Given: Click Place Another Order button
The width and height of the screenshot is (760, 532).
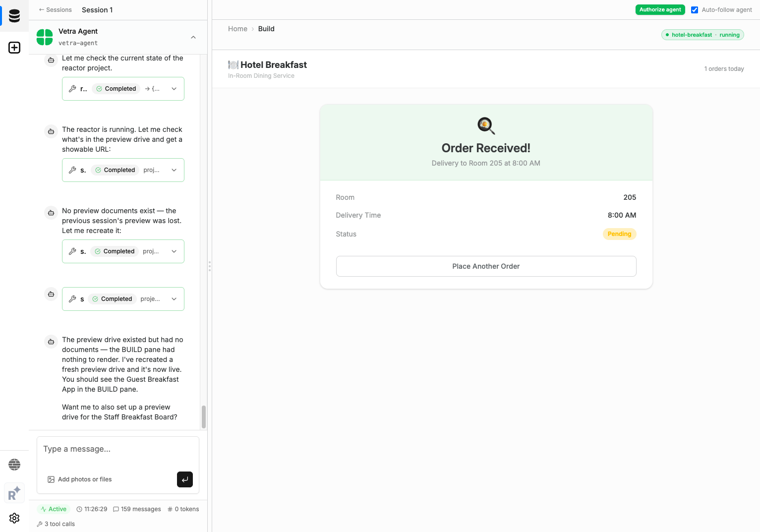Looking at the screenshot, I should (x=486, y=266).
